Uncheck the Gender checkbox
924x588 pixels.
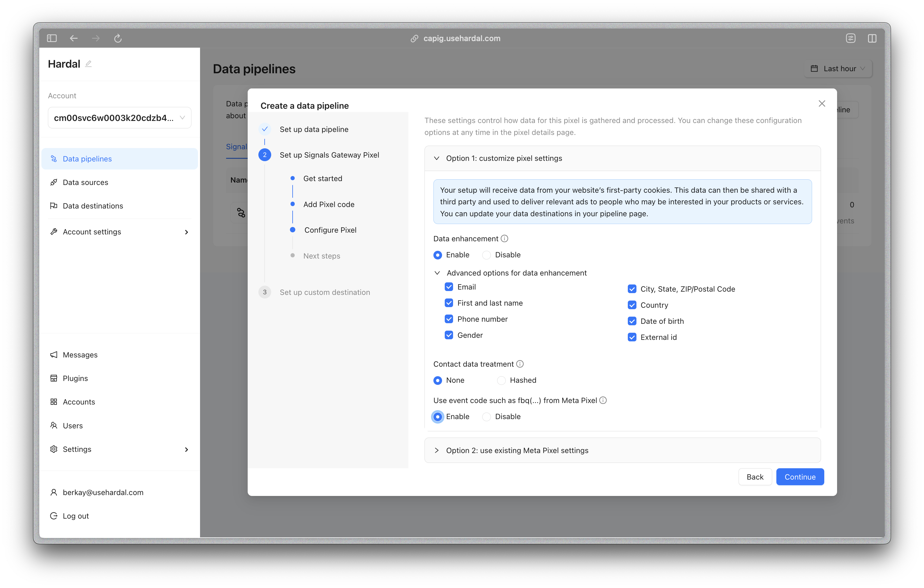pyautogui.click(x=449, y=335)
